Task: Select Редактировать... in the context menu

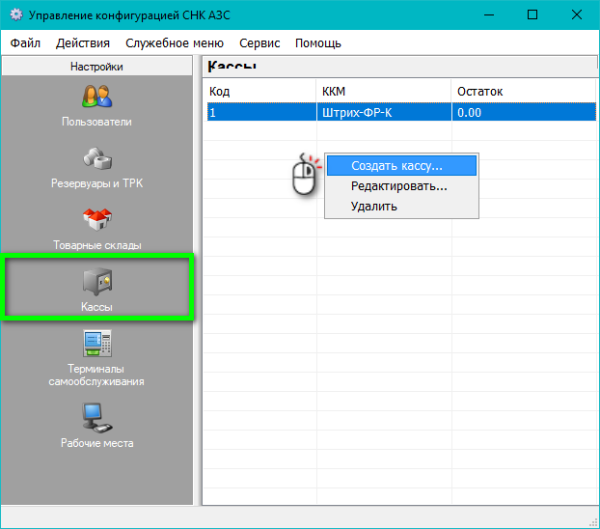Action: [398, 186]
